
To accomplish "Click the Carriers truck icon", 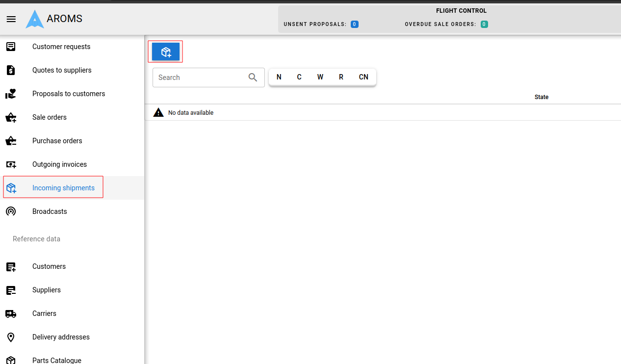I will (x=11, y=313).
